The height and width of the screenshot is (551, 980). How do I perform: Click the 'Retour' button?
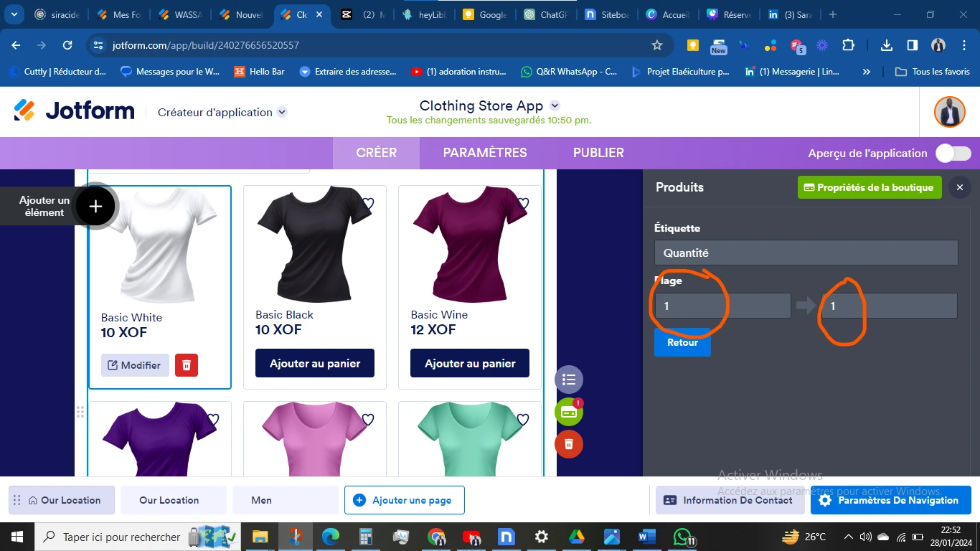[682, 342]
